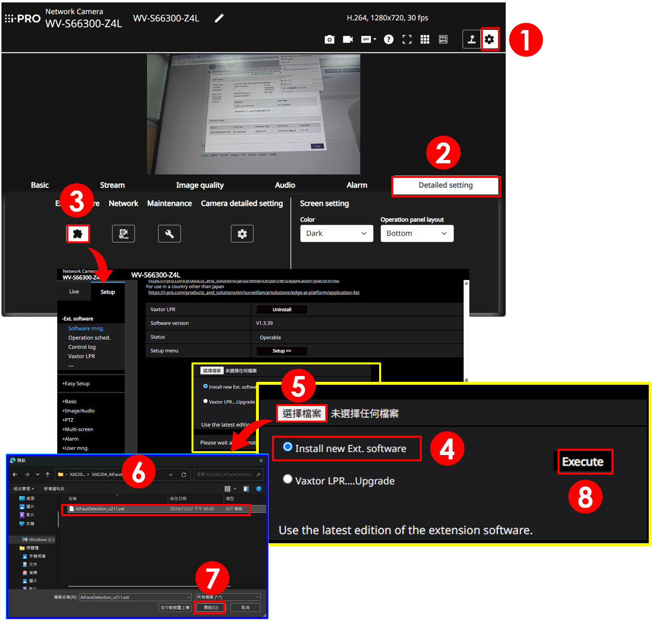Click the Execute button
Viewport: 672px width, 628px height.
click(583, 462)
